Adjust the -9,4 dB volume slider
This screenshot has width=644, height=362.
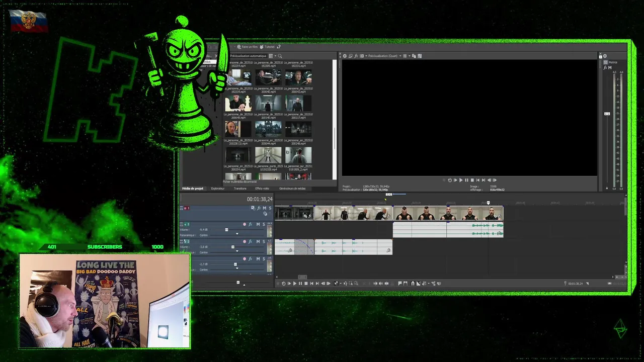point(226,230)
